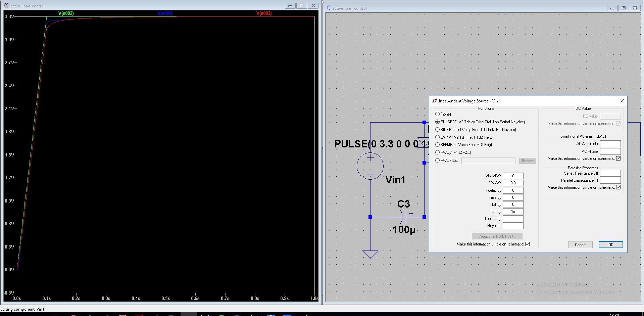644x316 pixels.
Task: Click the C3 capacitor symbol
Action: click(404, 217)
